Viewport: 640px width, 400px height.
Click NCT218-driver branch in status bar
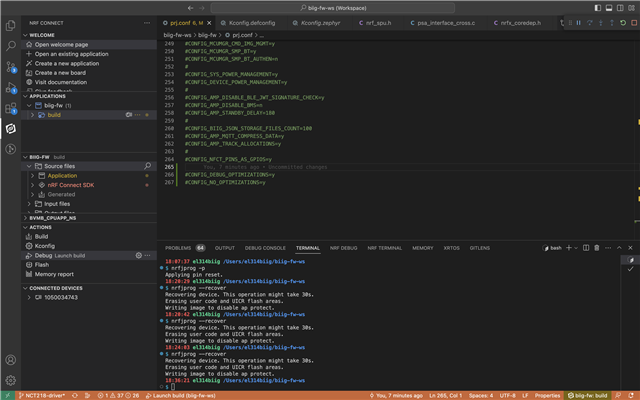pyautogui.click(x=42, y=396)
